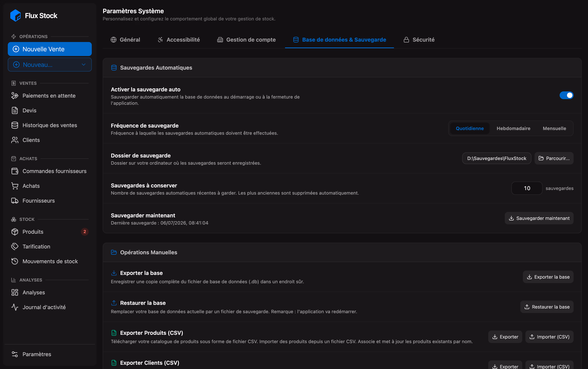Screen dimensions: 588x369
Task: Click the Tarification tag icon
Action: coord(15,247)
